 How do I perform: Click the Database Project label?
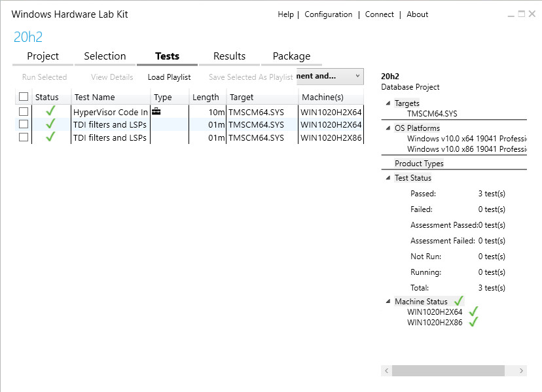click(410, 87)
